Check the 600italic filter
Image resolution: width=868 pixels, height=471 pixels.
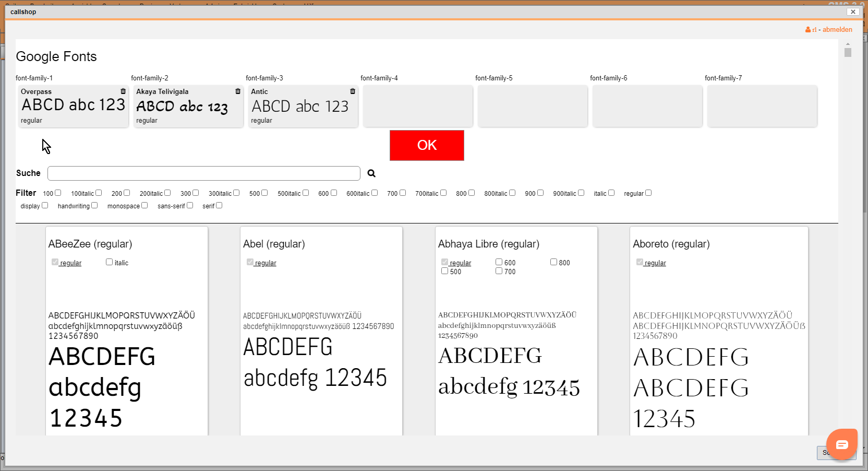(375, 193)
